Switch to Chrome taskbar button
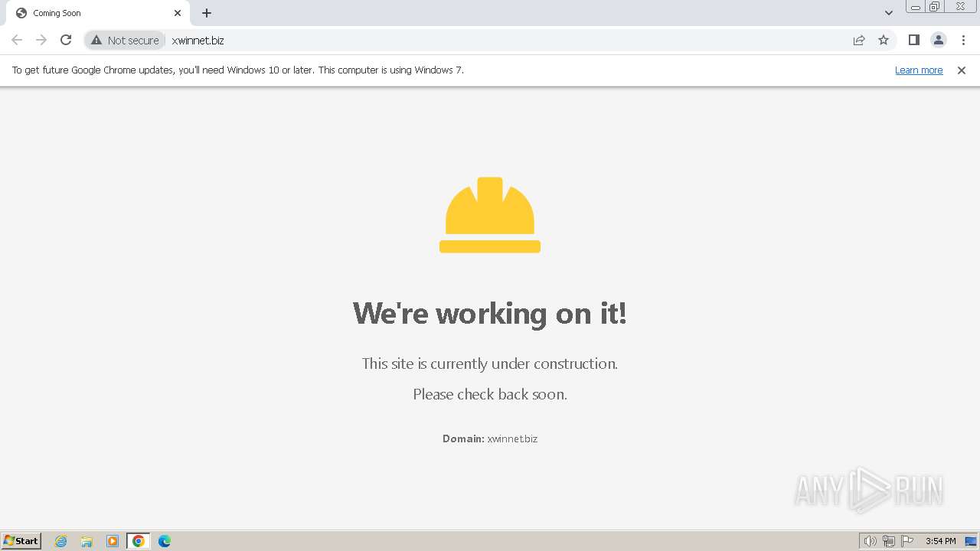Image resolution: width=980 pixels, height=551 pixels. click(x=139, y=541)
